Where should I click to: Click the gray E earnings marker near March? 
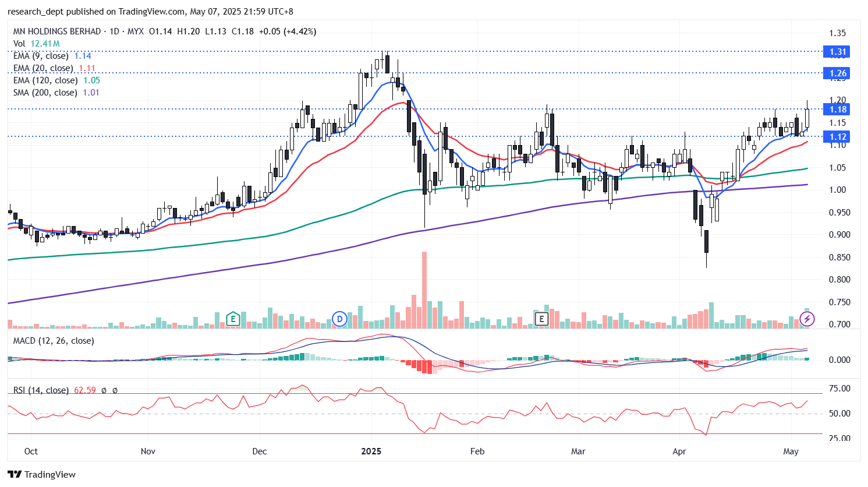click(542, 319)
